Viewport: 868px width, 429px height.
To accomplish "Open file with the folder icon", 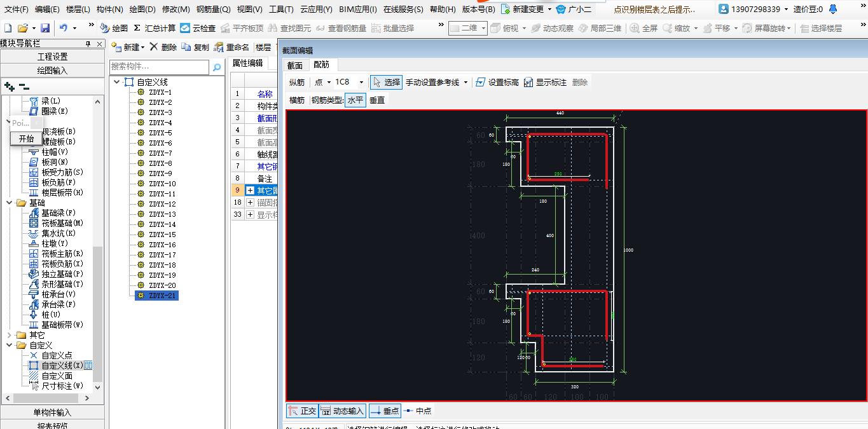I will 22,28.
